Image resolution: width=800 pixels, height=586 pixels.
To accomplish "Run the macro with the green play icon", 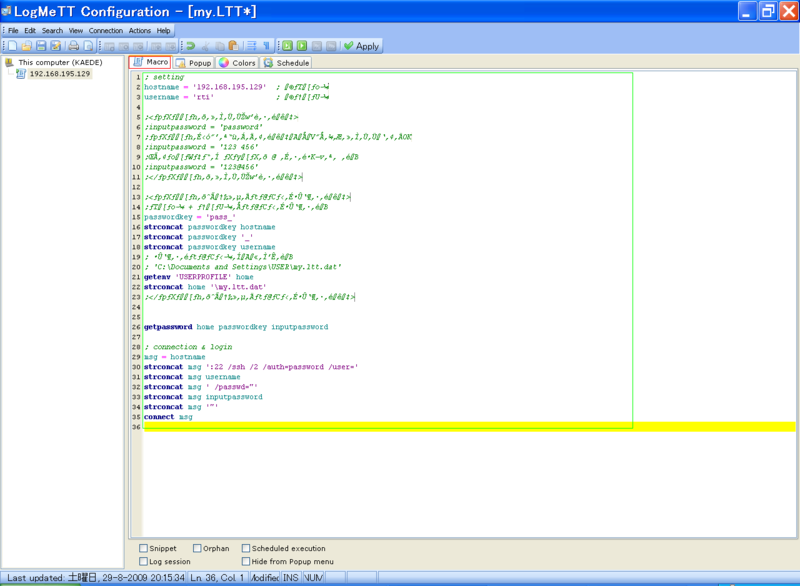I will click(x=302, y=45).
